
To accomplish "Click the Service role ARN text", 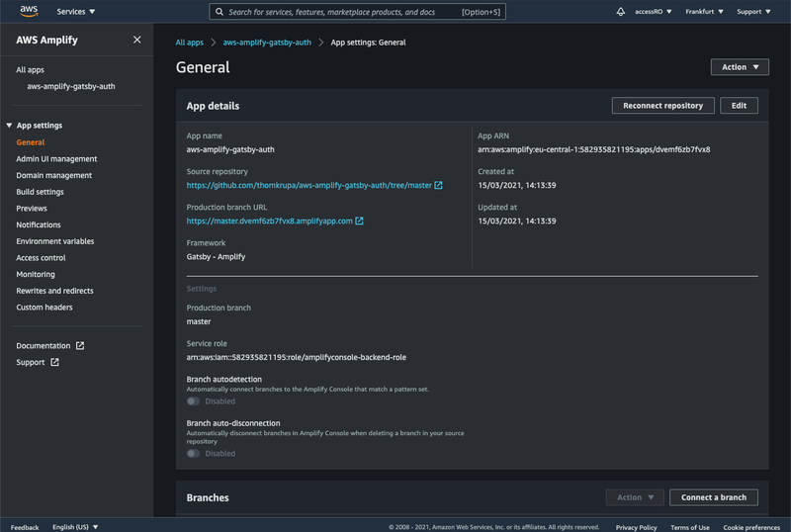I will 296,357.
